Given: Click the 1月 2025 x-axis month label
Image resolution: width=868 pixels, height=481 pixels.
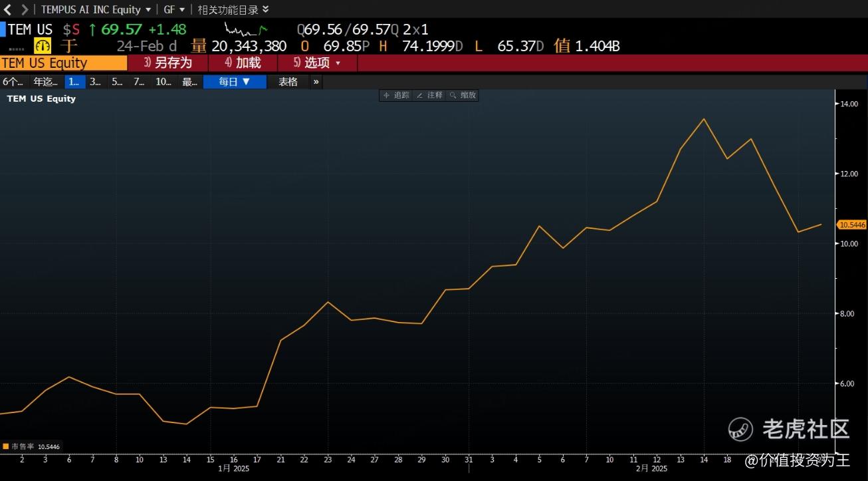Looking at the screenshot, I should pyautogui.click(x=233, y=468).
